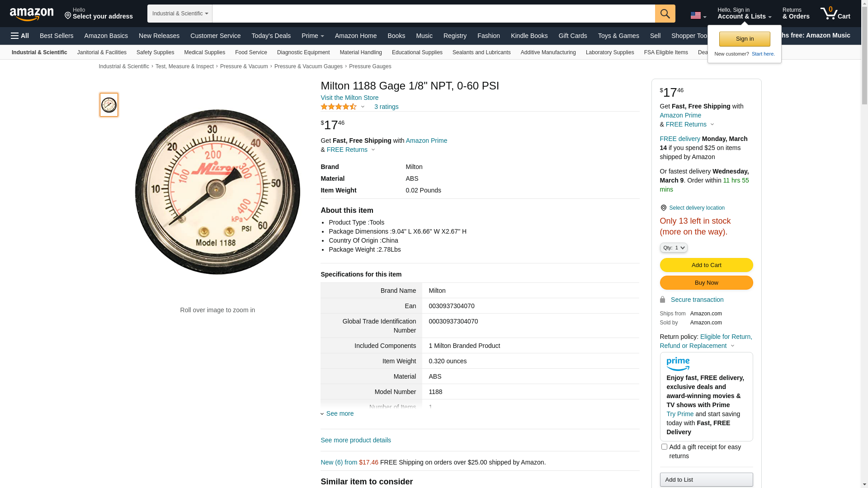This screenshot has width=868, height=488.
Task: Click the Amazon logo
Action: tap(32, 14)
